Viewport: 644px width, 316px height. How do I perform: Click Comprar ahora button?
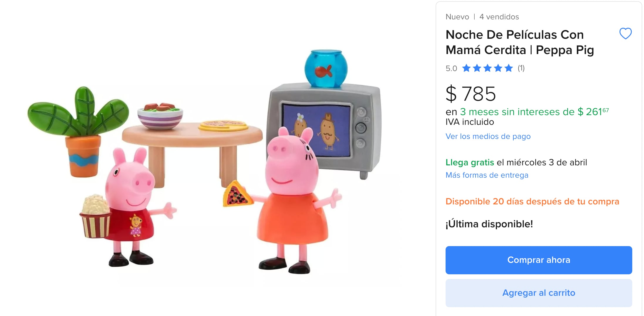(539, 260)
